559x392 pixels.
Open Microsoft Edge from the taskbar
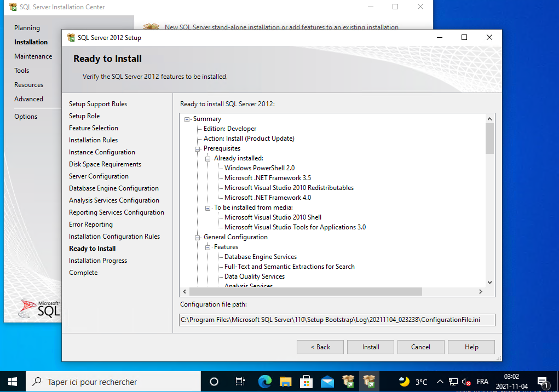(264, 382)
